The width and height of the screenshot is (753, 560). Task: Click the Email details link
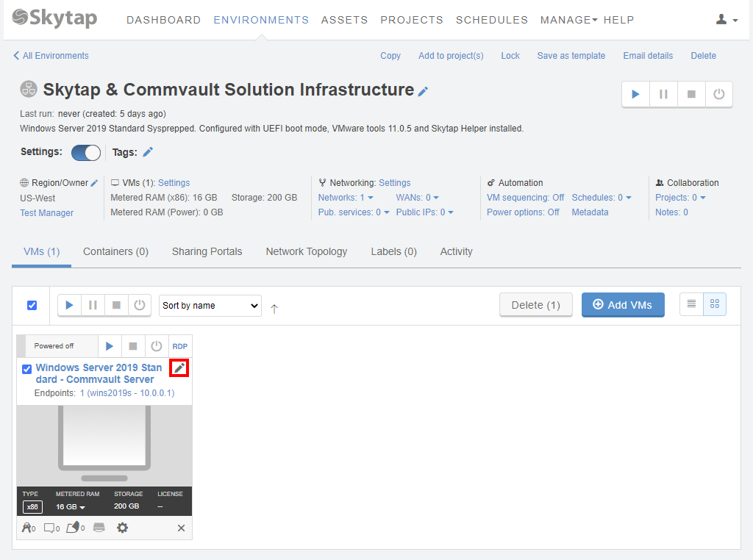pos(648,56)
